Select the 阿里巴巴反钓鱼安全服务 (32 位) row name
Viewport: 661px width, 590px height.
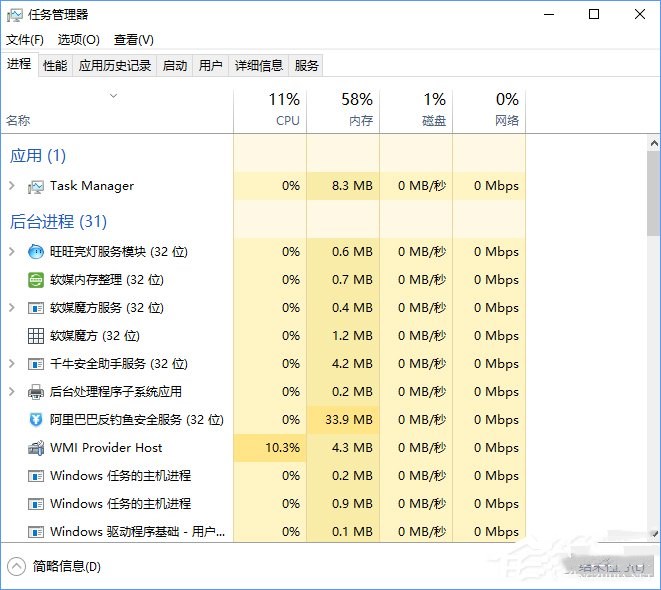coord(137,420)
